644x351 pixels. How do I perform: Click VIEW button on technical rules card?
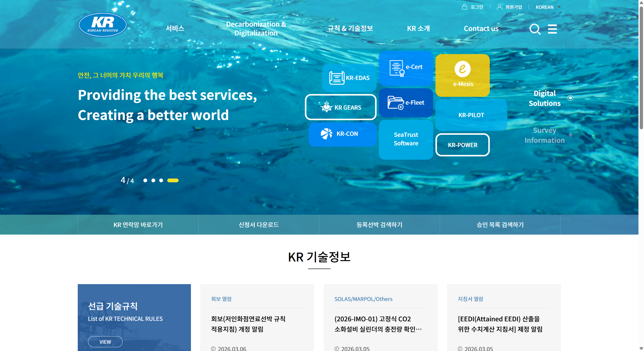(105, 342)
